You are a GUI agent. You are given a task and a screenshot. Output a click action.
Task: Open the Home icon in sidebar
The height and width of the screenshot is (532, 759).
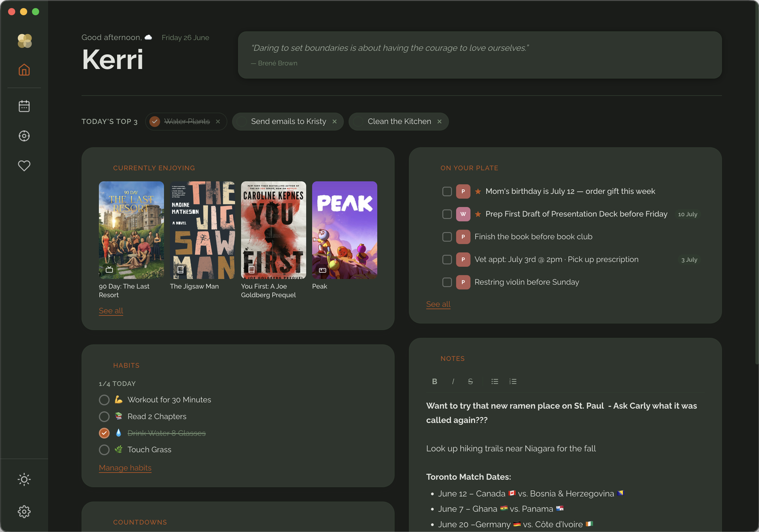(24, 70)
